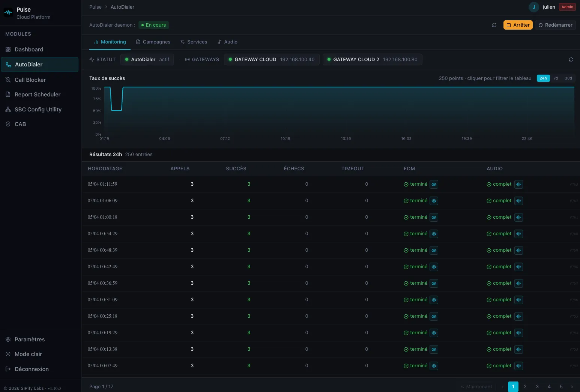
Task: View EOM details for 00:42:49 row
Action: point(434,267)
